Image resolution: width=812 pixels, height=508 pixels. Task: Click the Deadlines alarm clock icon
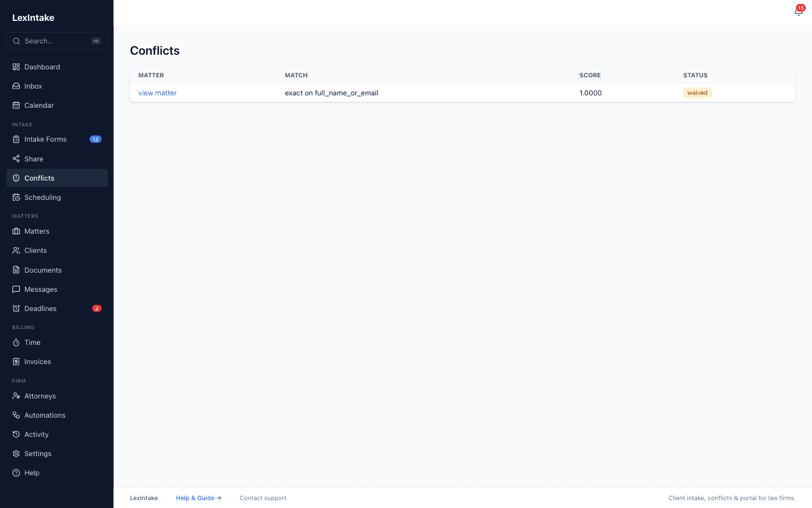[x=16, y=308]
